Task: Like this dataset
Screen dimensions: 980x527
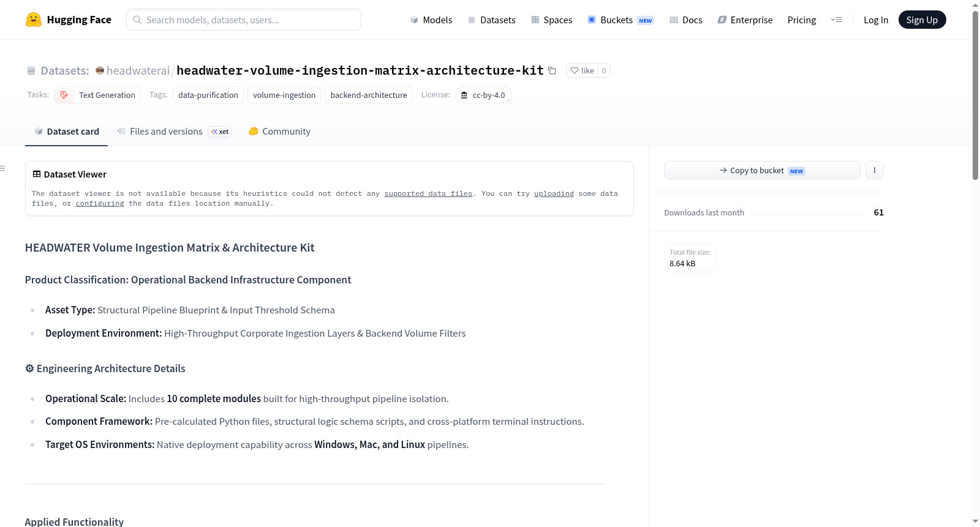Action: pos(582,70)
